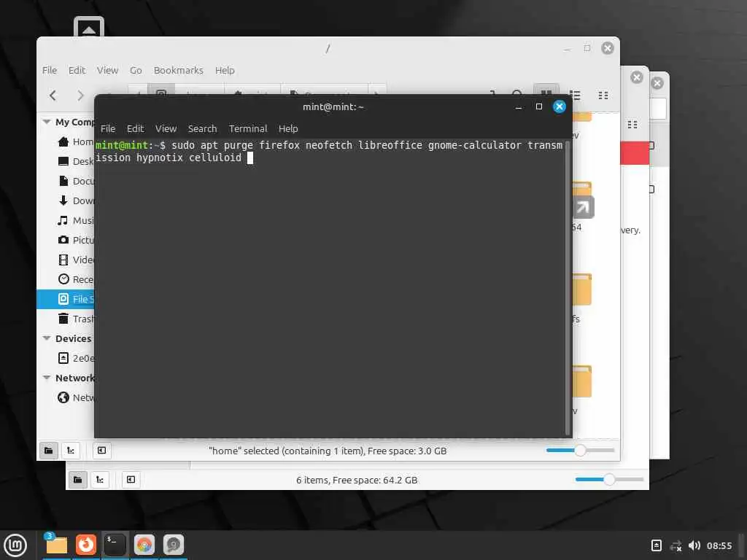Show tree view in second file manager window

[99, 480]
